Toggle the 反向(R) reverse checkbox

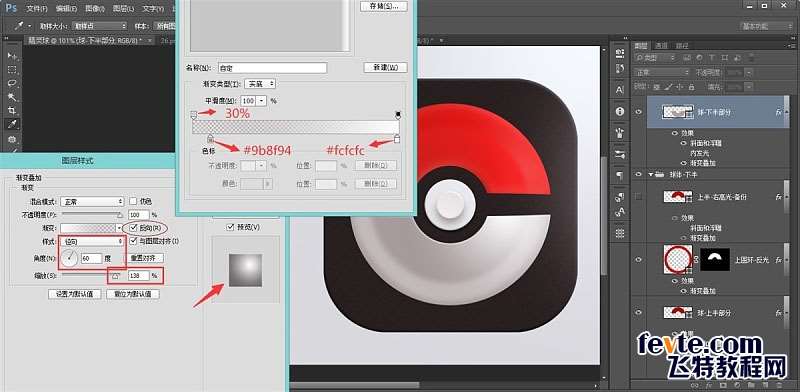(x=134, y=228)
